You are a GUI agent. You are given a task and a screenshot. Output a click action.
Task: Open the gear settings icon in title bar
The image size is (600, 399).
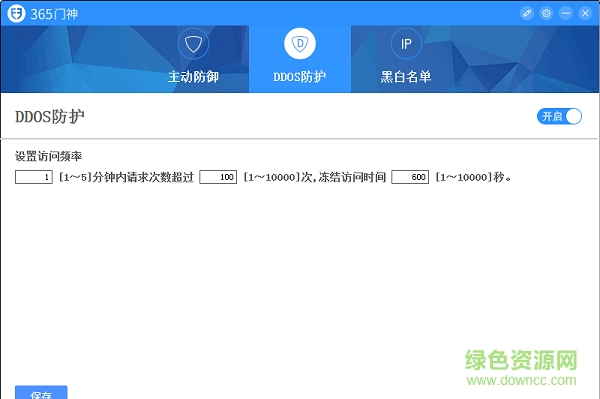point(546,13)
